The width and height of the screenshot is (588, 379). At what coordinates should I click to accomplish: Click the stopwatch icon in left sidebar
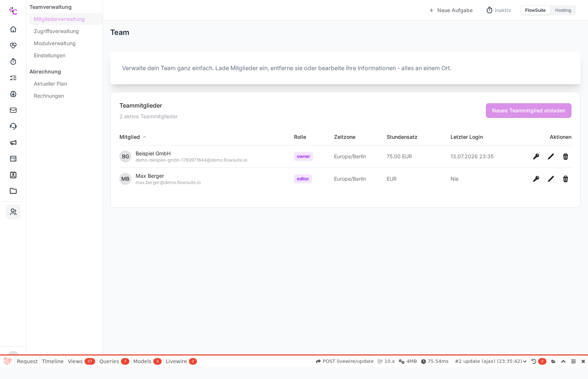[x=13, y=61]
